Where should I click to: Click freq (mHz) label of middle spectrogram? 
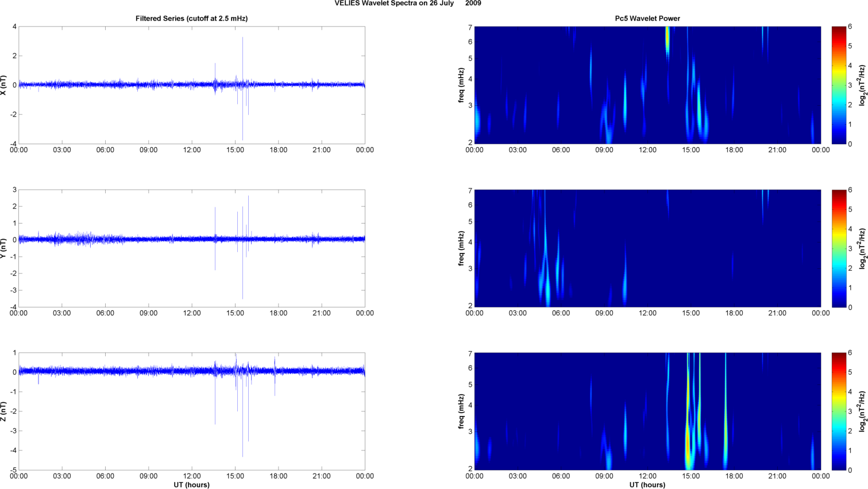pyautogui.click(x=461, y=248)
